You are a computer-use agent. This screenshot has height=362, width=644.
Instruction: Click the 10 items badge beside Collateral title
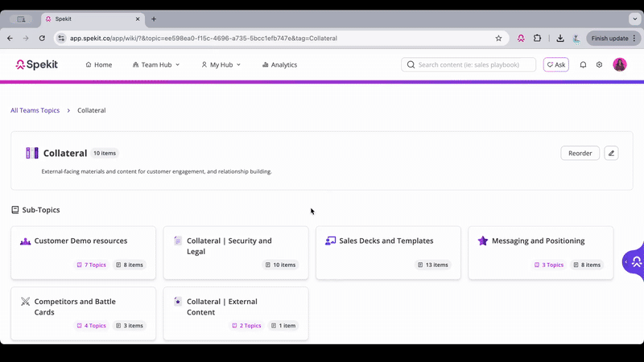click(105, 153)
